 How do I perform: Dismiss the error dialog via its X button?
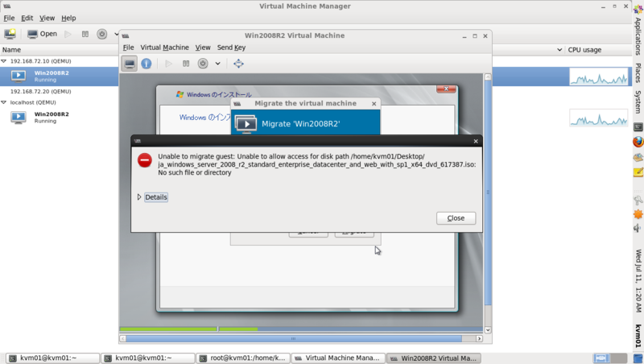pyautogui.click(x=476, y=141)
